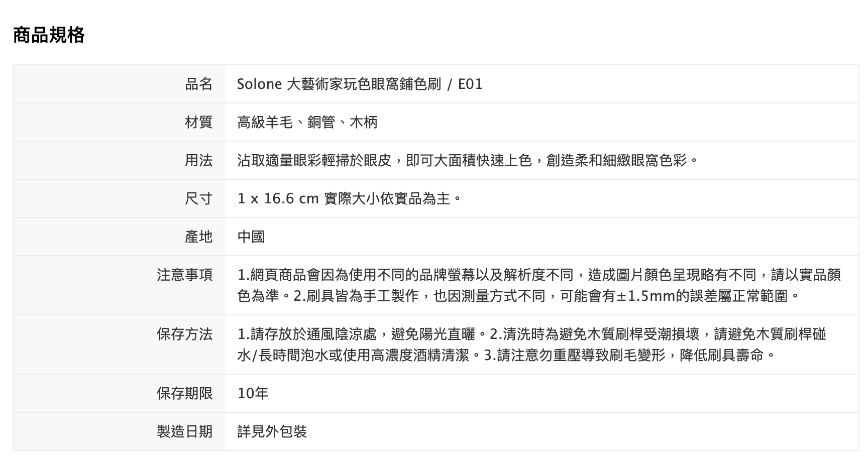
Task: Click the notes text starting with 1.網頁商品
Action: [x=538, y=275]
